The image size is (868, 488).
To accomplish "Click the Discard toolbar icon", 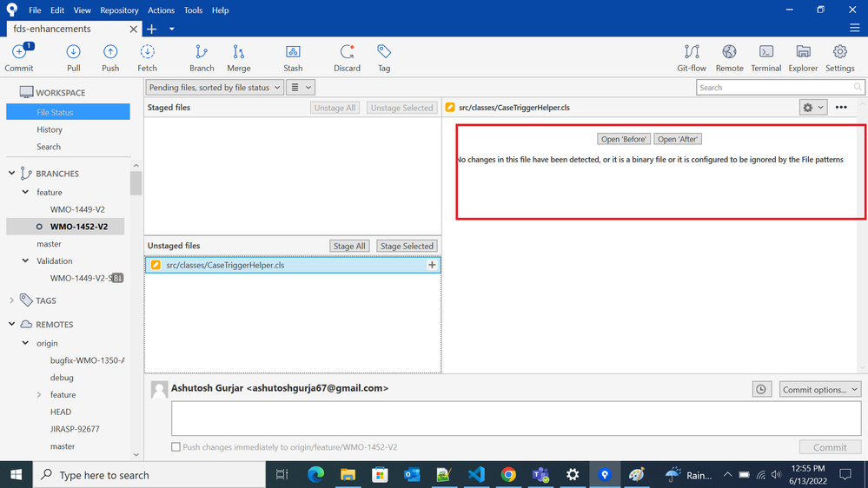I will (x=347, y=57).
